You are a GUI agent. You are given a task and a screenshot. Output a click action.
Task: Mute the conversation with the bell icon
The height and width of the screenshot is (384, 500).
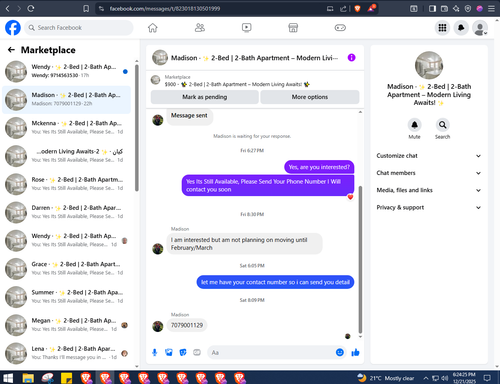pyautogui.click(x=414, y=125)
